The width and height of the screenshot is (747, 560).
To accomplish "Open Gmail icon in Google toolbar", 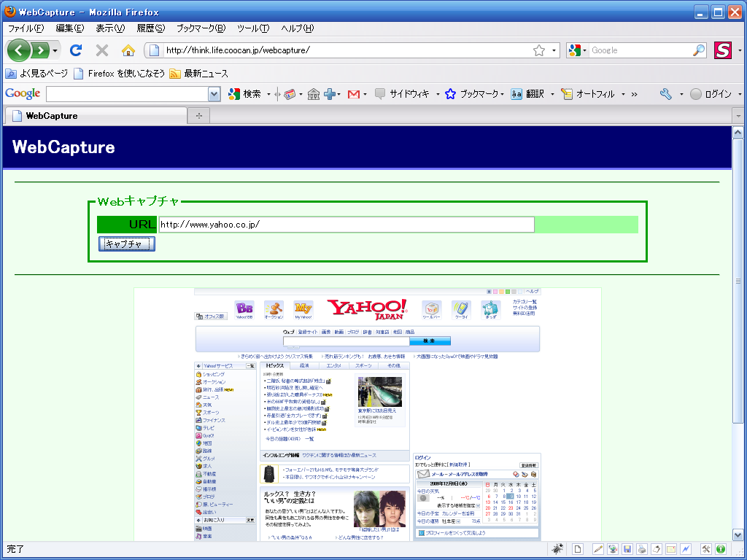I will click(x=354, y=94).
